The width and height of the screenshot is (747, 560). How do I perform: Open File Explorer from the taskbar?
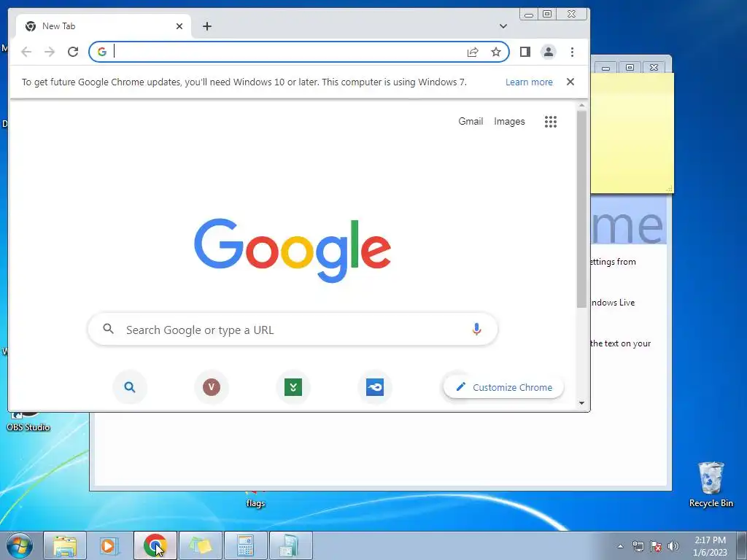point(65,545)
